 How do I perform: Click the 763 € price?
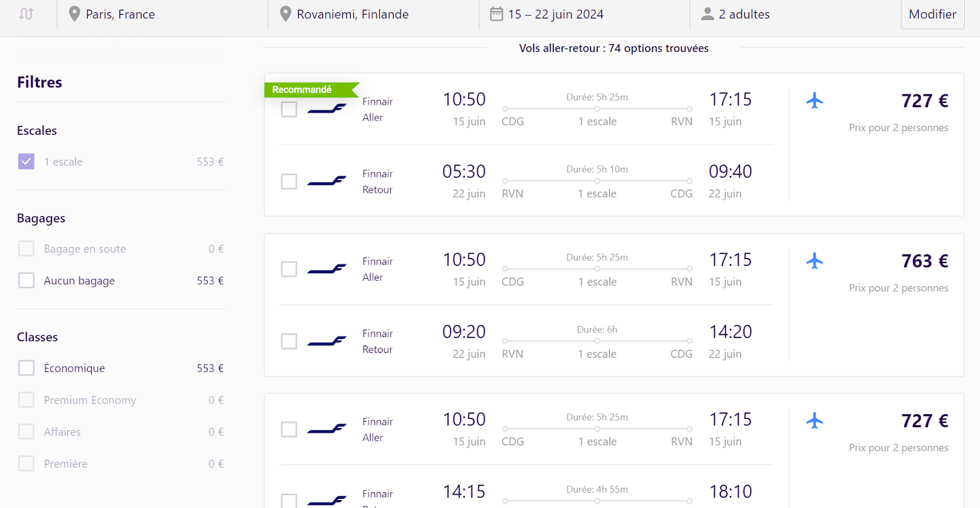925,261
